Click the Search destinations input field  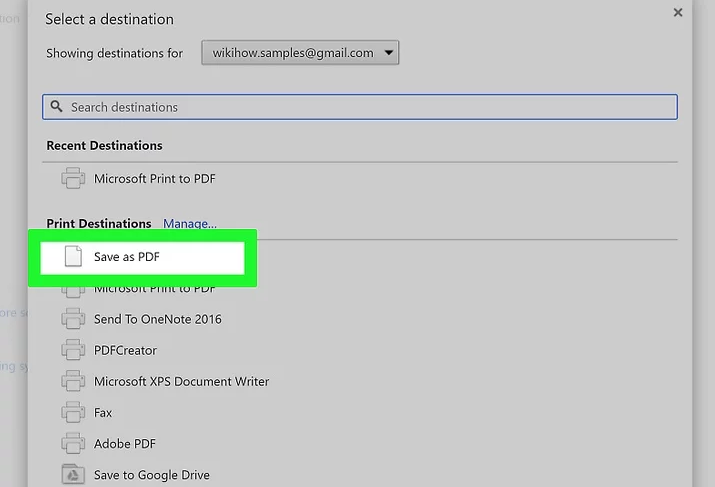tap(360, 107)
